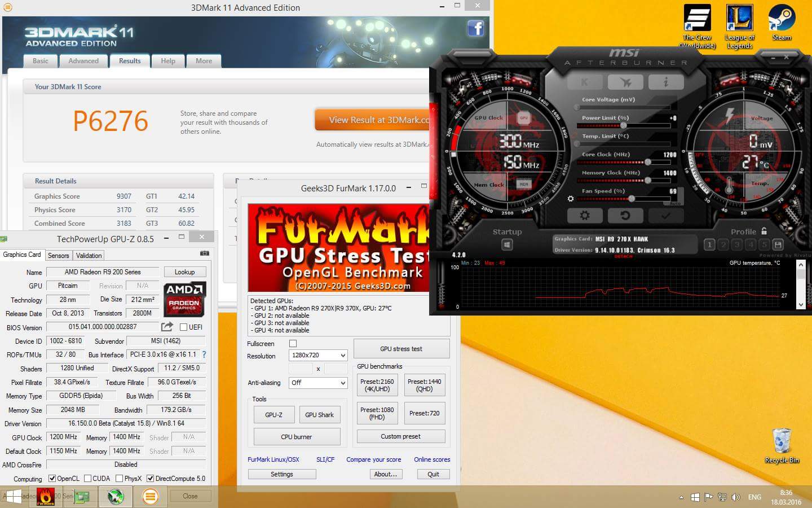Select the Results tab in 3DMark
Viewport: 812px width, 508px height.
point(130,61)
